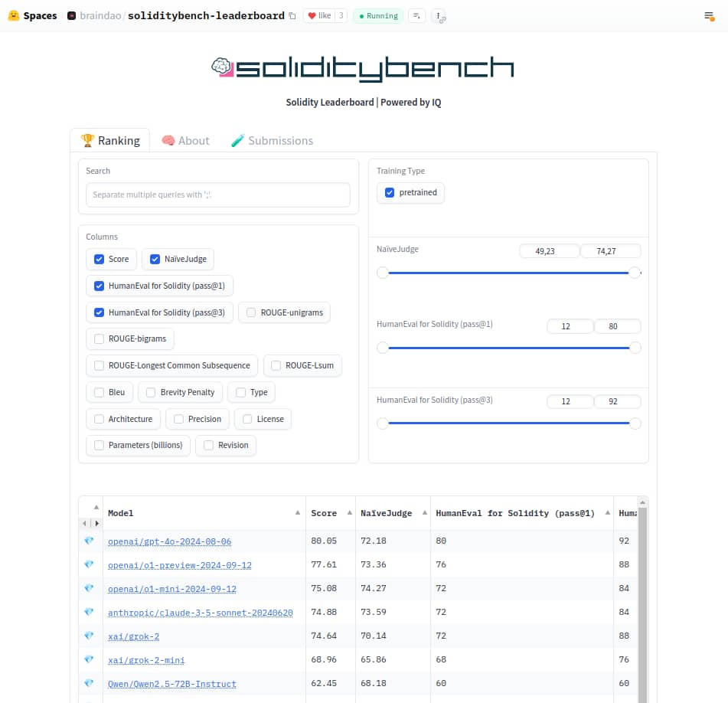Click the diamond icon beside xai/grok-2 row

pos(89,635)
